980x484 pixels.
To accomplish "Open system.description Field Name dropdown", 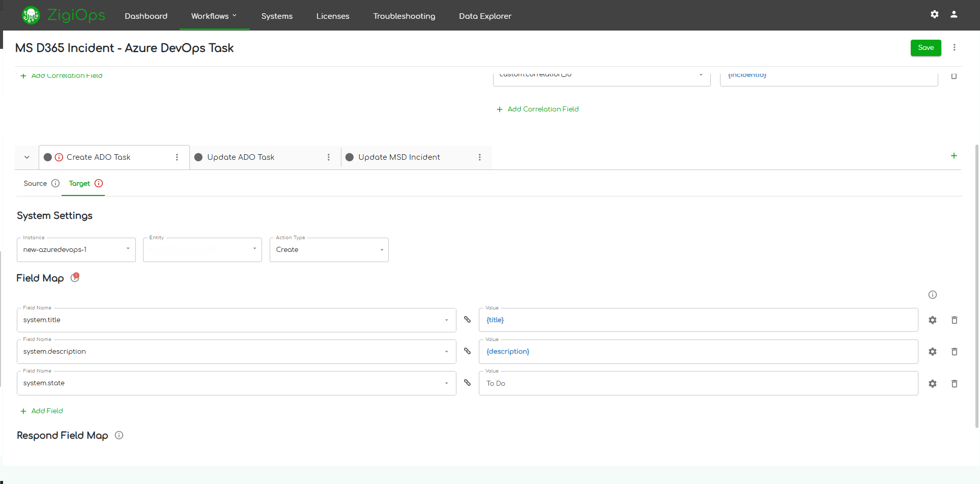I will click(237, 352).
